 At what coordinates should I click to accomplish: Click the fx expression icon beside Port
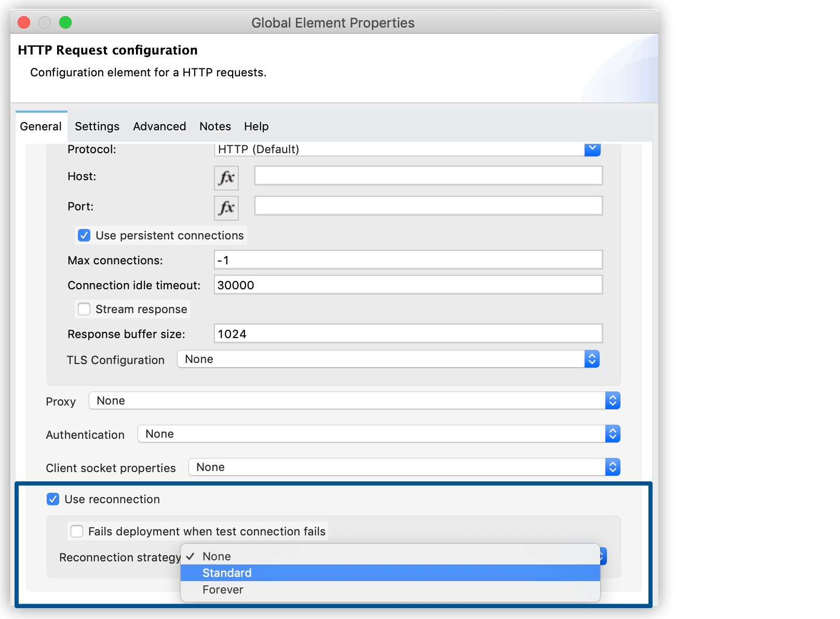(x=226, y=208)
